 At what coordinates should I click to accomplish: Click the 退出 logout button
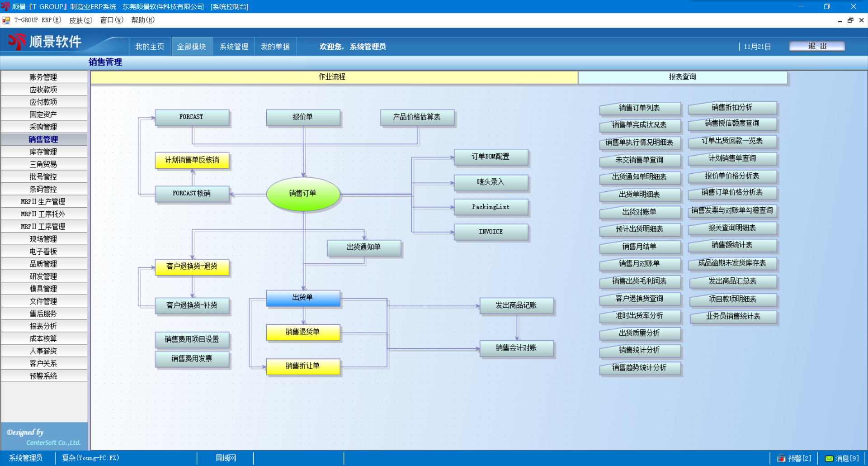click(x=817, y=46)
